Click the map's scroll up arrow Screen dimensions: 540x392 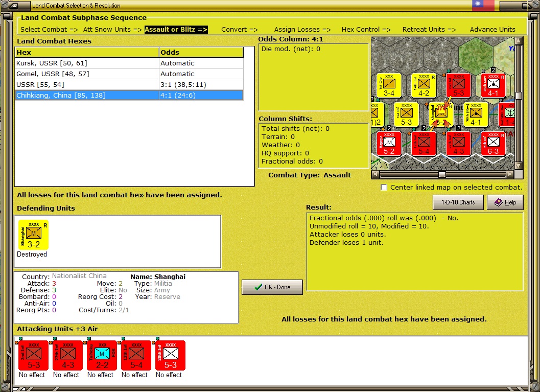pos(519,41)
